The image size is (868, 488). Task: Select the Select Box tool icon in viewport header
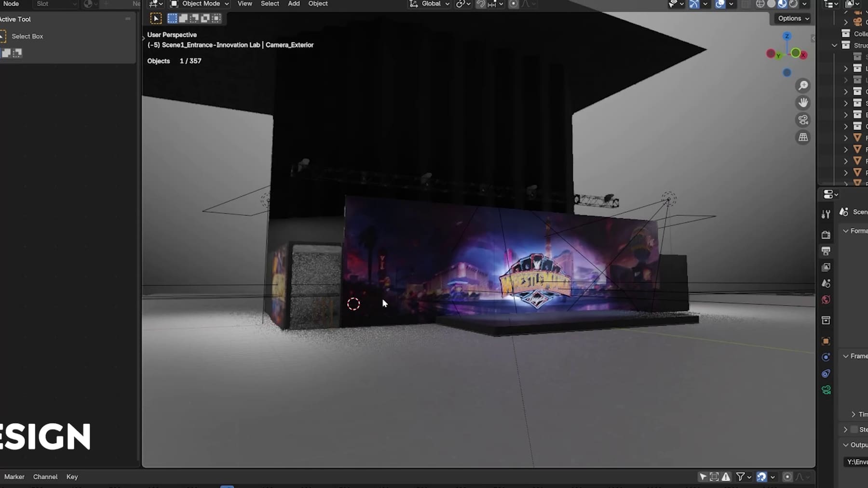click(x=156, y=18)
